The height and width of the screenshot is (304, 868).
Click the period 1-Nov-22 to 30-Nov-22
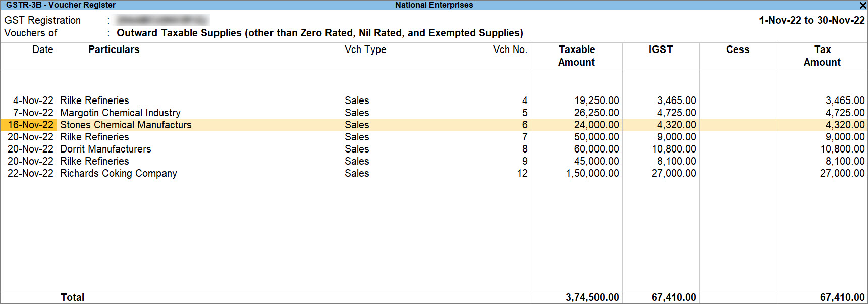click(812, 20)
